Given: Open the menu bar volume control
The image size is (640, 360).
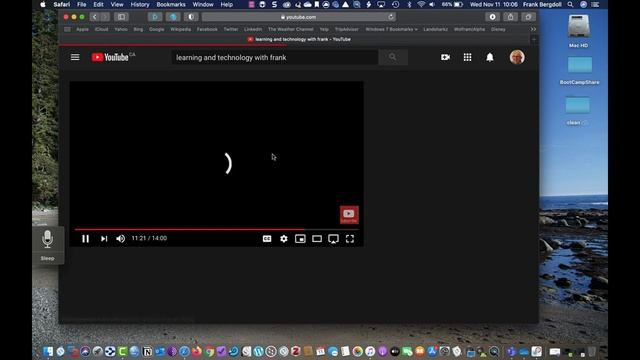Looking at the screenshot, I should click(x=432, y=4).
